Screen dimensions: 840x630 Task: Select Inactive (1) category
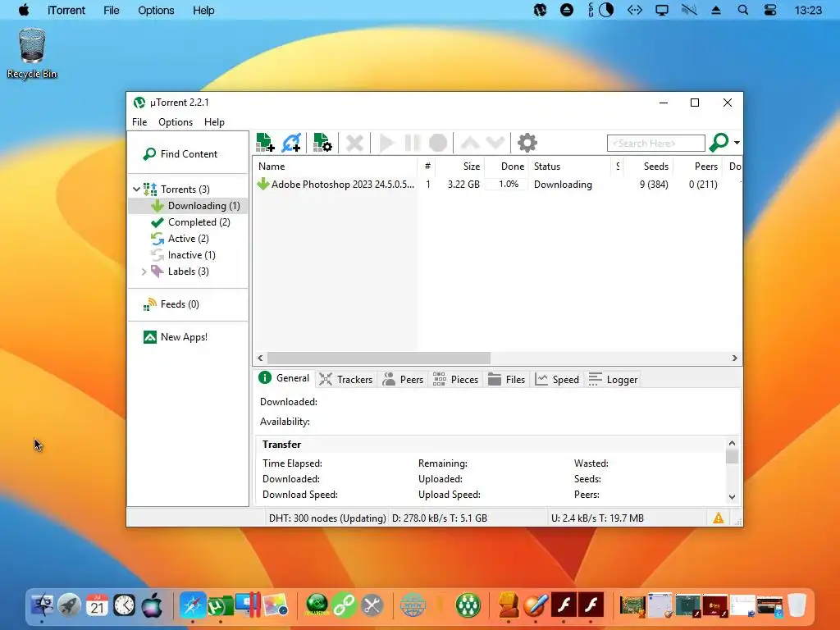click(183, 255)
